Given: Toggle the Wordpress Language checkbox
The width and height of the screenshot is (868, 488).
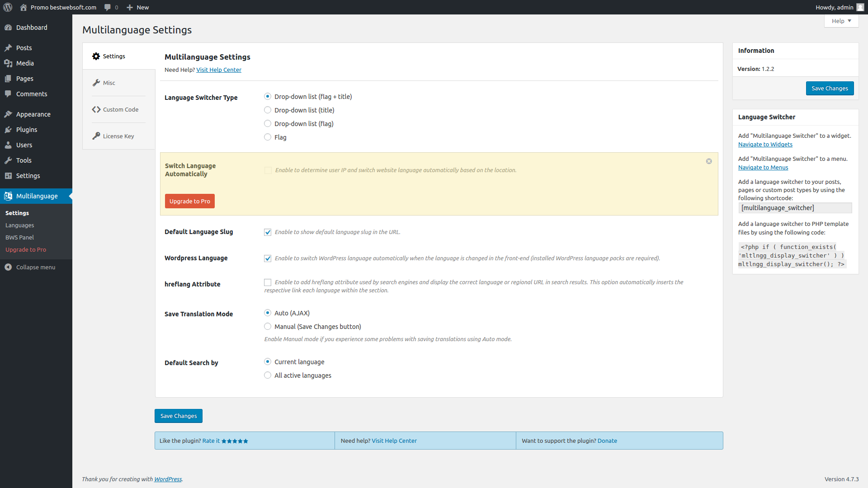Looking at the screenshot, I should pyautogui.click(x=268, y=258).
